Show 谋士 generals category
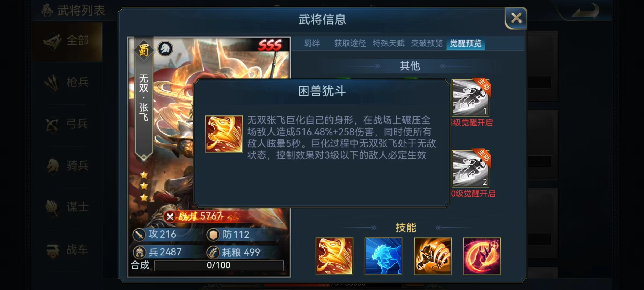Screen dimensions: 644x290 coord(68,207)
